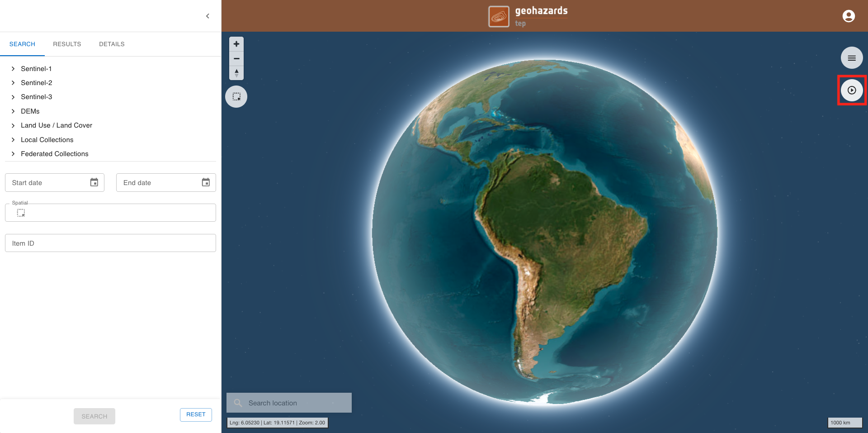868x433 pixels.
Task: Open the processing services play button
Action: pyautogui.click(x=852, y=90)
